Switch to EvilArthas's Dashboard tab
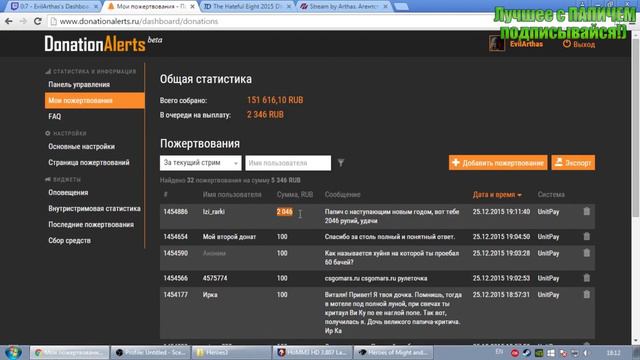Viewport: 640px width, 360px height. pyautogui.click(x=53, y=7)
